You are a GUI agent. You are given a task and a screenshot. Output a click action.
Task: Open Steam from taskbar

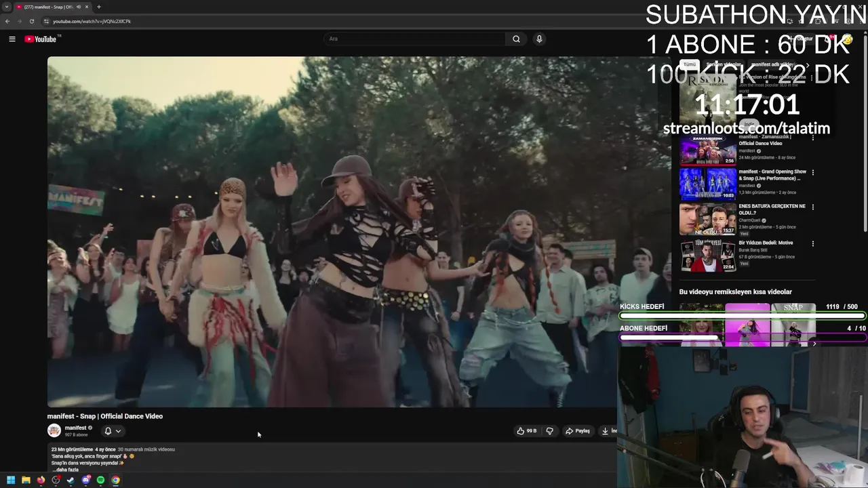(x=71, y=480)
